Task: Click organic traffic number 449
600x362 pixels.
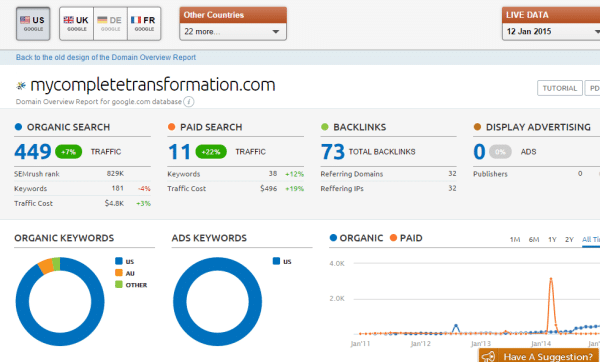Action: point(33,152)
